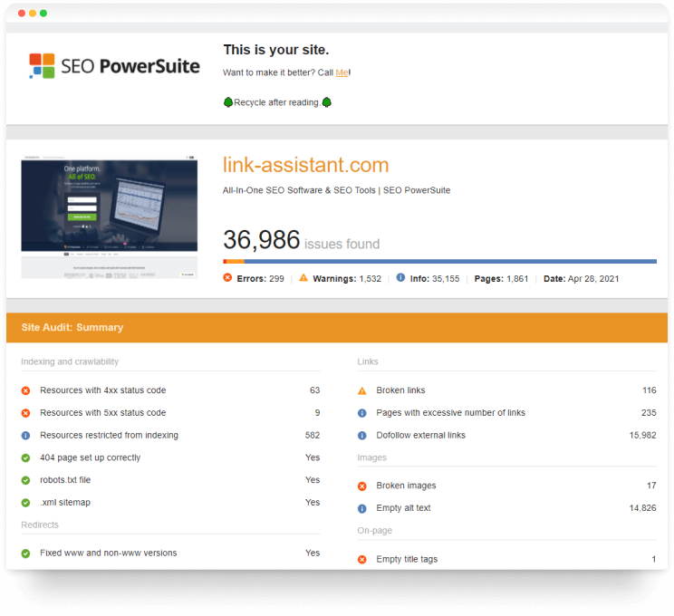Click the site title 'All-In-One SEO Software' text
674x616 pixels.
(x=337, y=190)
